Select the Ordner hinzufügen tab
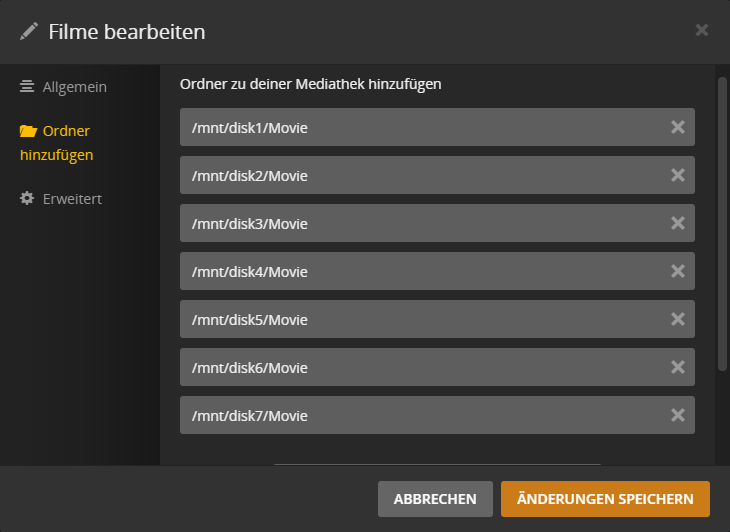The image size is (730, 532). point(56,143)
